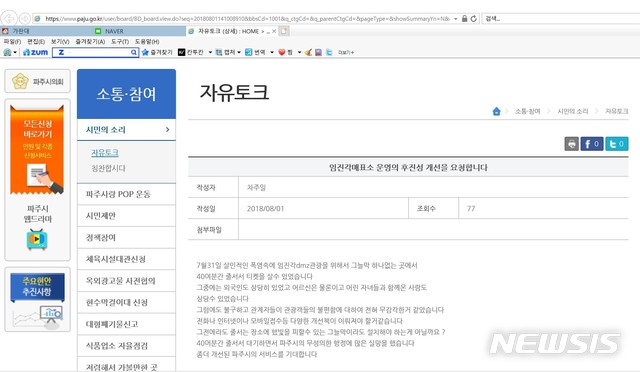Open a new blank tab

point(284,31)
